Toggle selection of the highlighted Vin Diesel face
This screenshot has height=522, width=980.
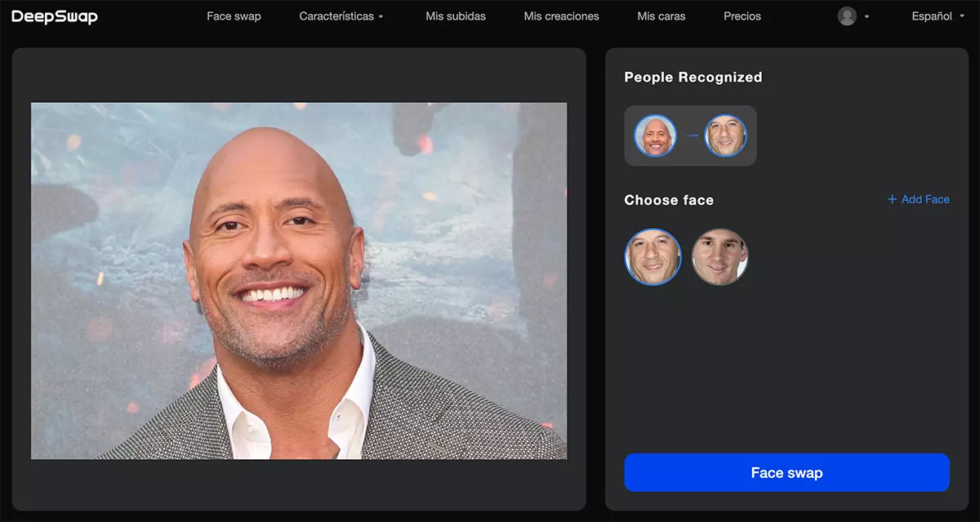point(653,257)
